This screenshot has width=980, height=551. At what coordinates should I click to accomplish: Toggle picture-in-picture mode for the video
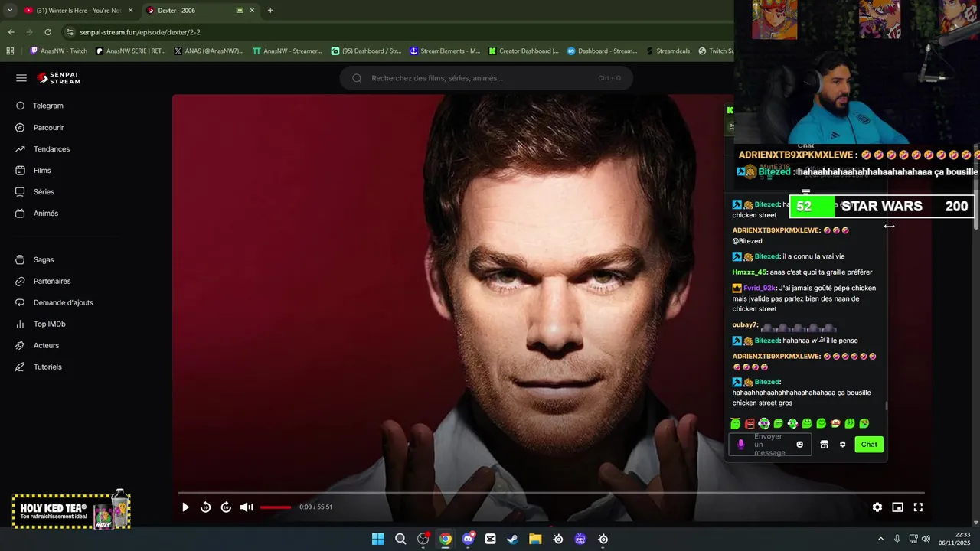898,507
